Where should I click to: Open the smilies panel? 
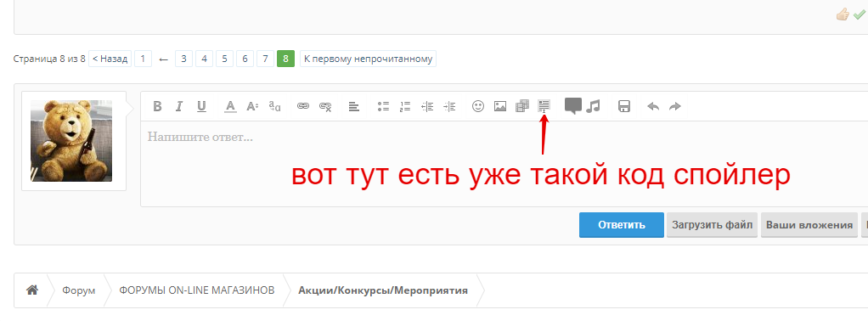(x=478, y=105)
